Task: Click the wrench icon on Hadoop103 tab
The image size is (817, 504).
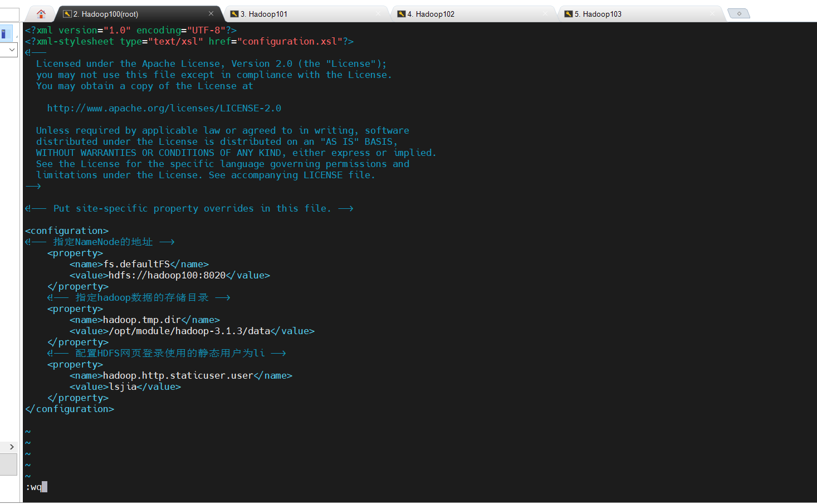Action: pyautogui.click(x=568, y=14)
